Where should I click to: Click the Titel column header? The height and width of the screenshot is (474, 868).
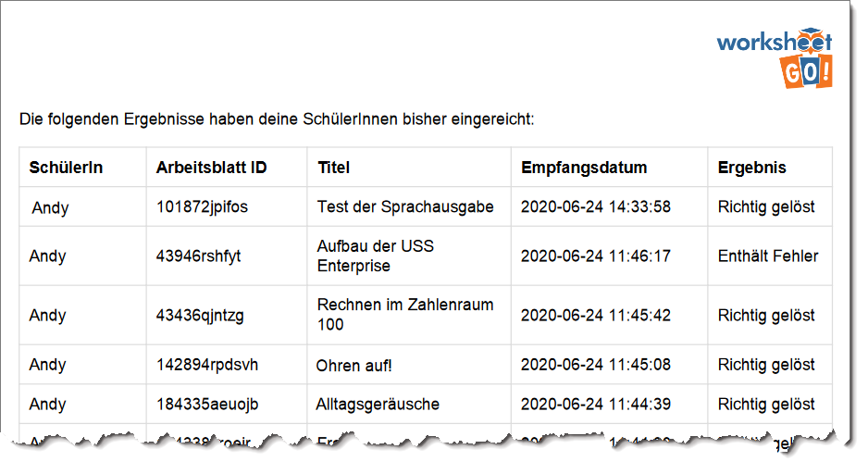coord(333,168)
